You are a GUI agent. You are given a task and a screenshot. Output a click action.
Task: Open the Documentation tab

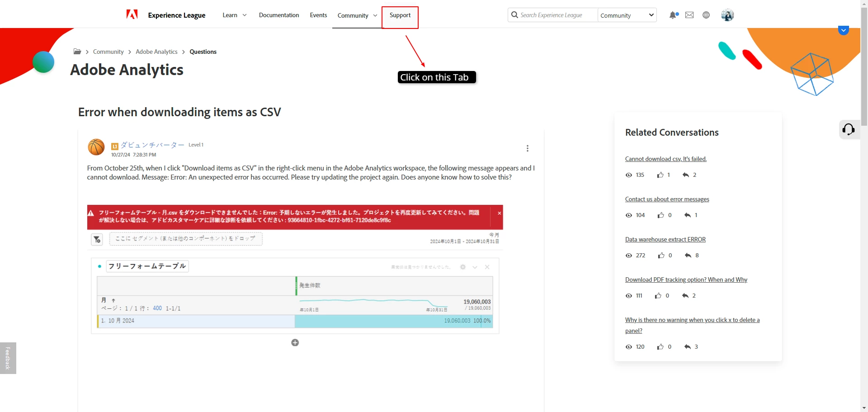[x=279, y=15]
